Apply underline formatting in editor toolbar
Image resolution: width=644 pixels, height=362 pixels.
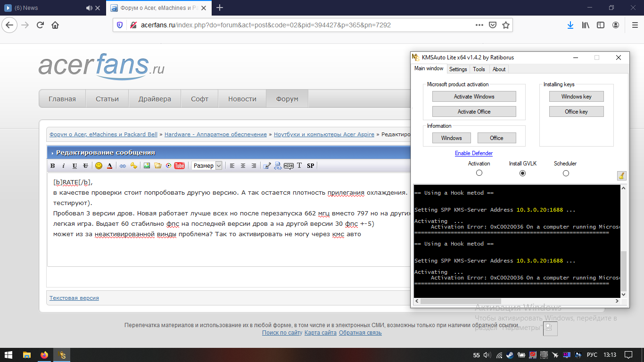[74, 166]
